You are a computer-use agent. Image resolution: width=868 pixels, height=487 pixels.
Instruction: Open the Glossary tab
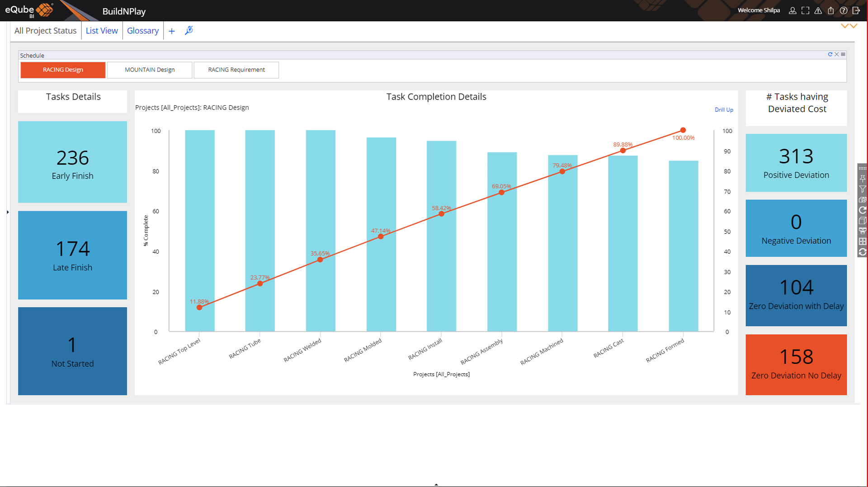pyautogui.click(x=143, y=31)
